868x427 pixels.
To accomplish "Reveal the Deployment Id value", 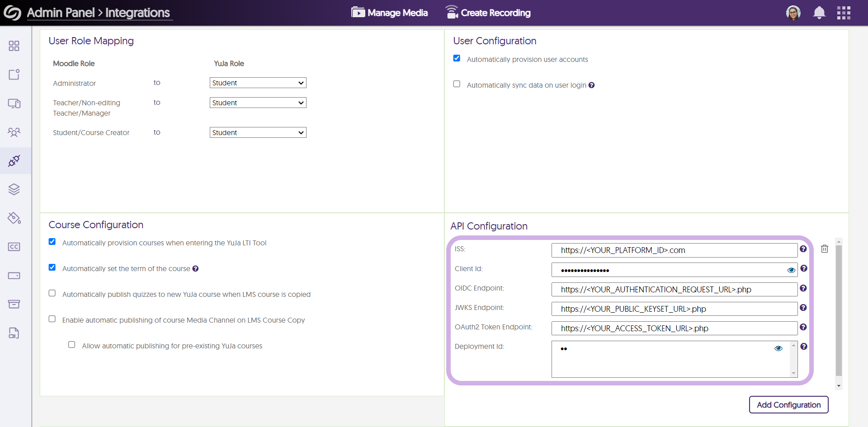I will click(x=778, y=348).
